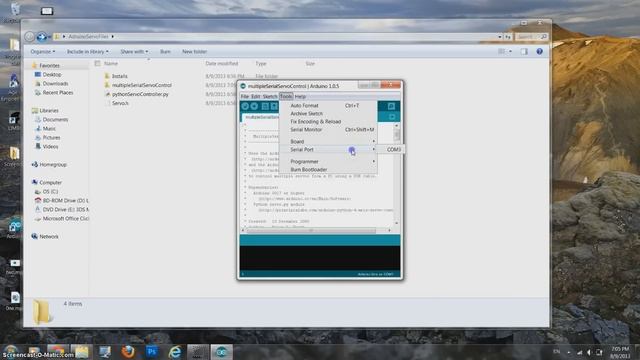Image resolution: width=640 pixels, height=360 pixels.
Task: Tick the select-all checkbox beside Name
Action: click(97, 64)
